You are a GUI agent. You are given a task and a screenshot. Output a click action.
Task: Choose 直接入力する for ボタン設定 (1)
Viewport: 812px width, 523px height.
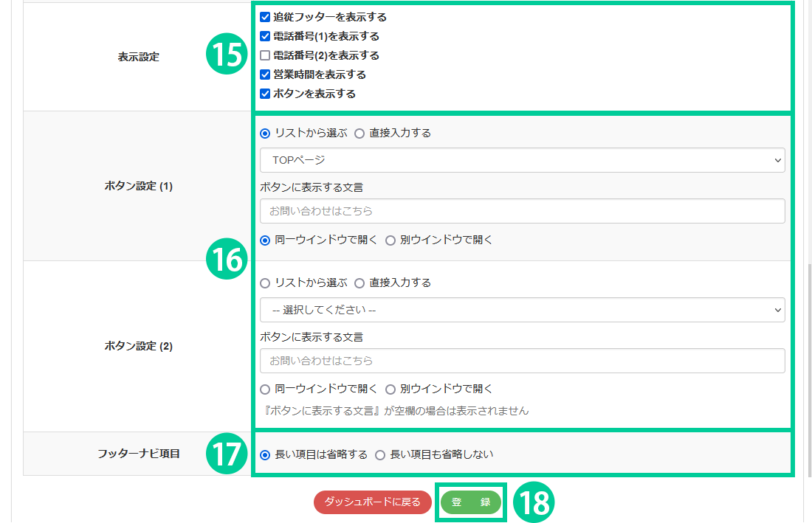point(359,134)
